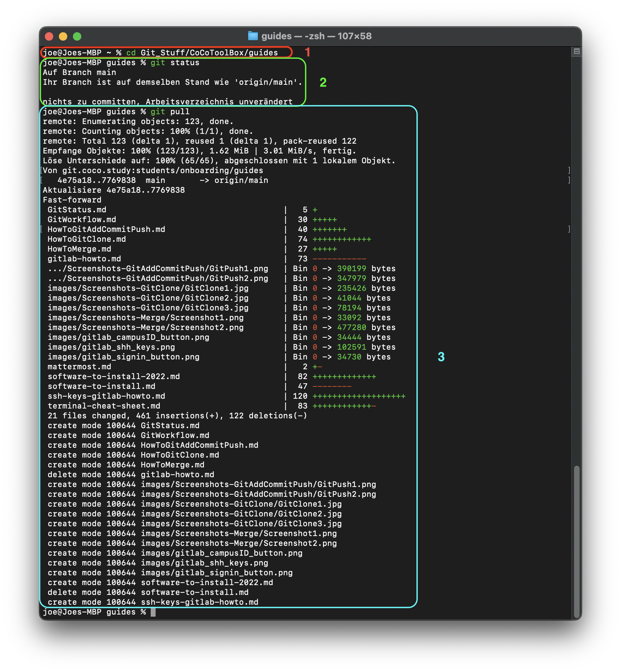Click 'remote: Enumerating objects: 123, done.'
The height and width of the screenshot is (672, 621).
coord(138,121)
